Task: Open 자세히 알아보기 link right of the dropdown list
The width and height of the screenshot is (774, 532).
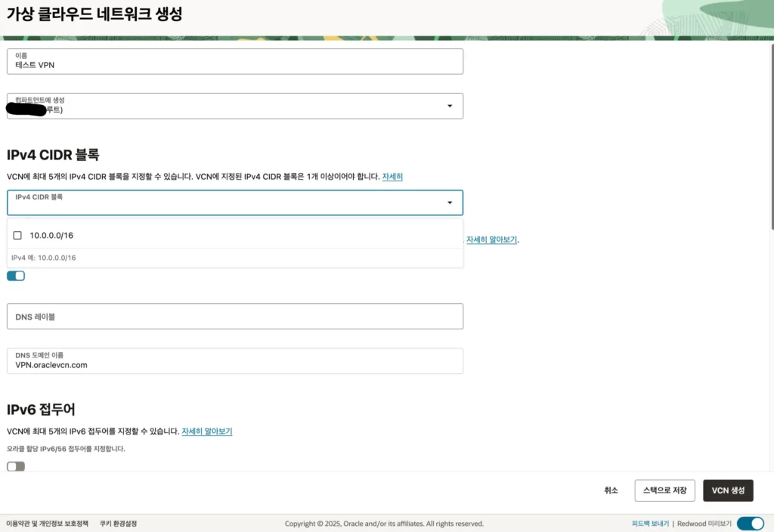Action: 491,240
